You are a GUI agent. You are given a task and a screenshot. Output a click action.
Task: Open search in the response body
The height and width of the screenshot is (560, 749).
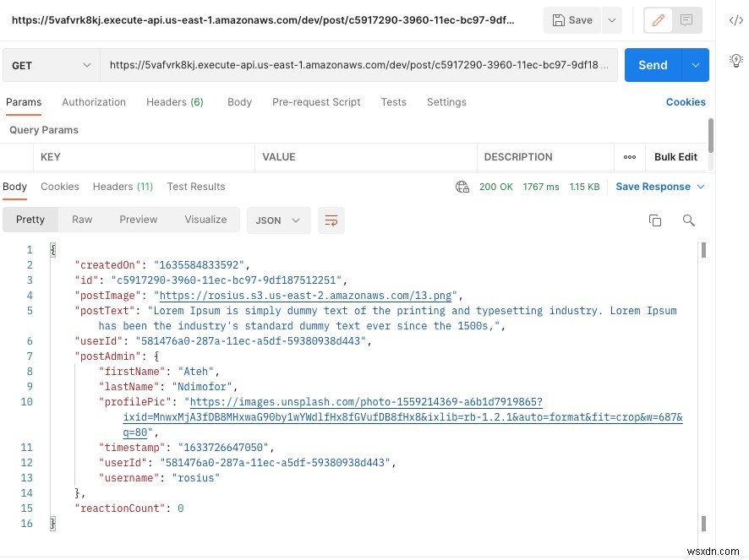[689, 220]
